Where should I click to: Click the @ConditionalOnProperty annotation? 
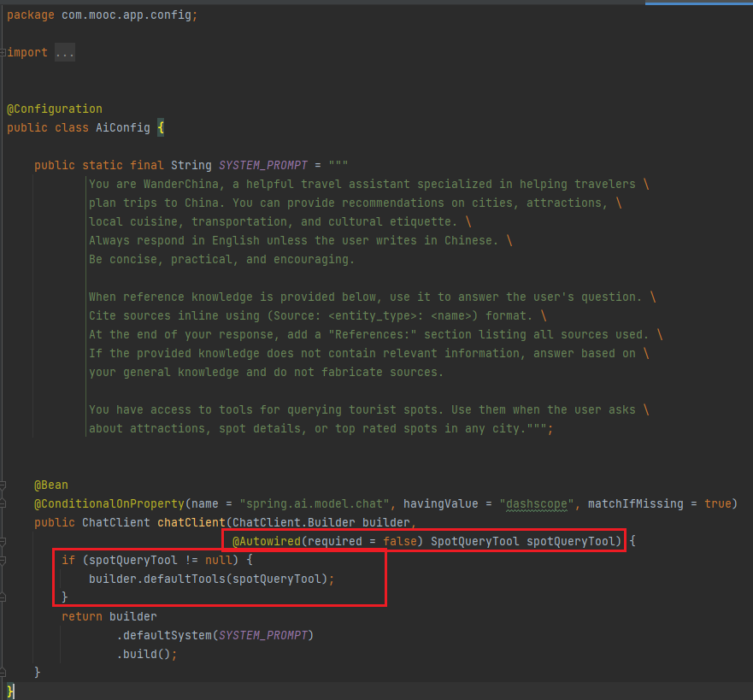tap(109, 503)
